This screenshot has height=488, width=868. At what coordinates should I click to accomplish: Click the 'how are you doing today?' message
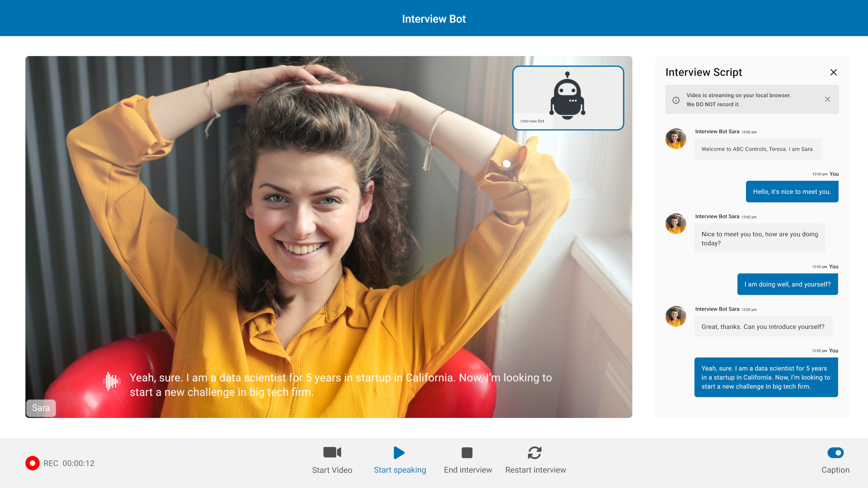pos(759,238)
